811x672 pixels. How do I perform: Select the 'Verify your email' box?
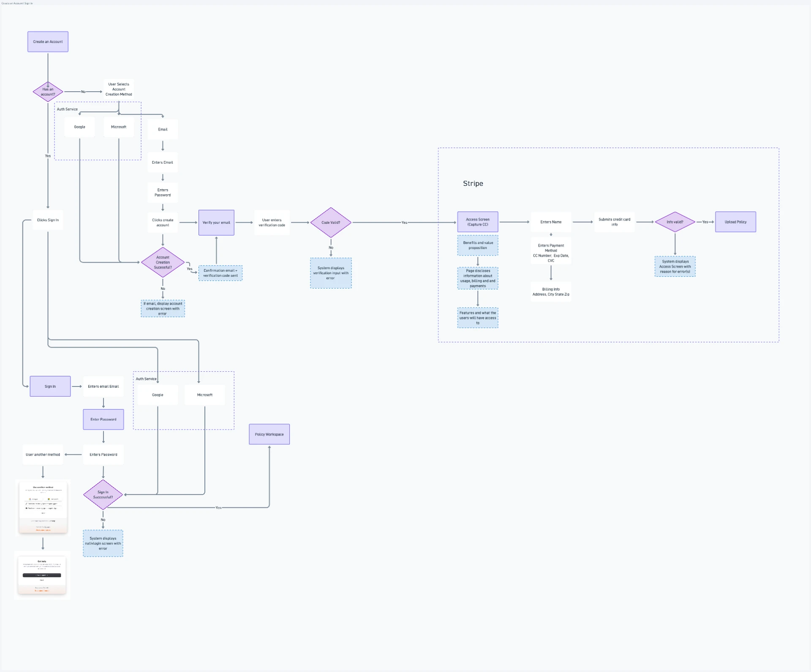tap(216, 223)
